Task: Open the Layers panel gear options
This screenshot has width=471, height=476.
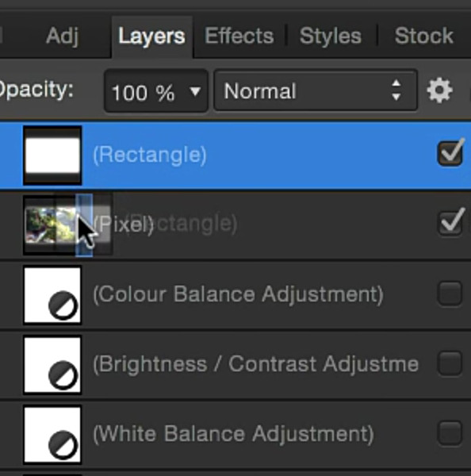Action: click(440, 90)
